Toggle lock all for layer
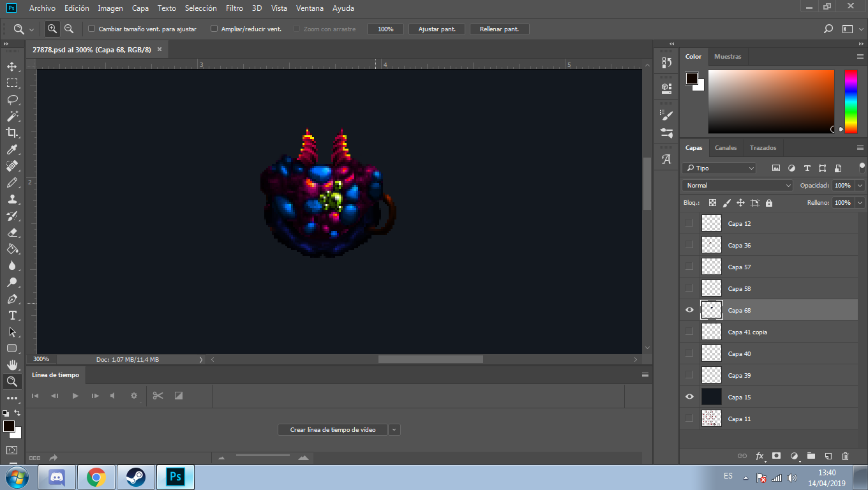The width and height of the screenshot is (868, 490). [769, 203]
